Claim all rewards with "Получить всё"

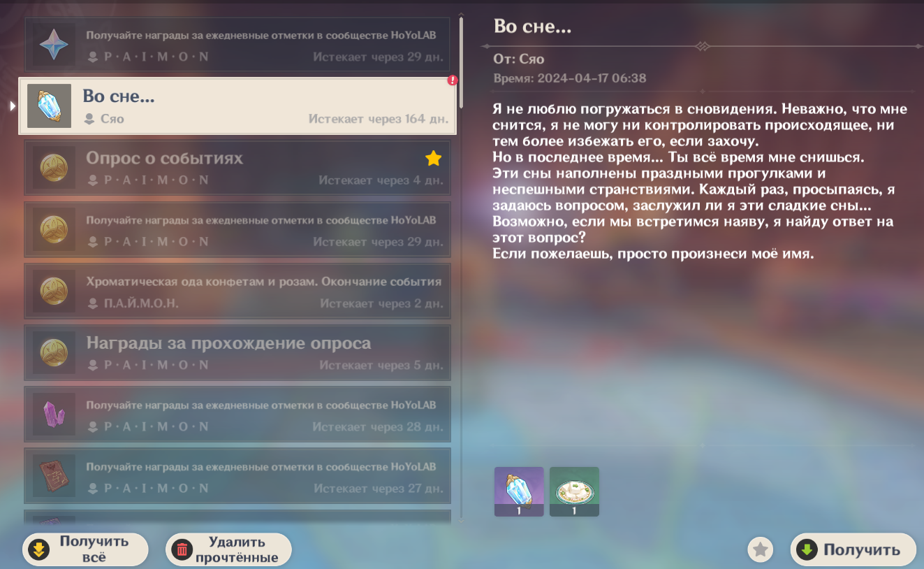85,549
